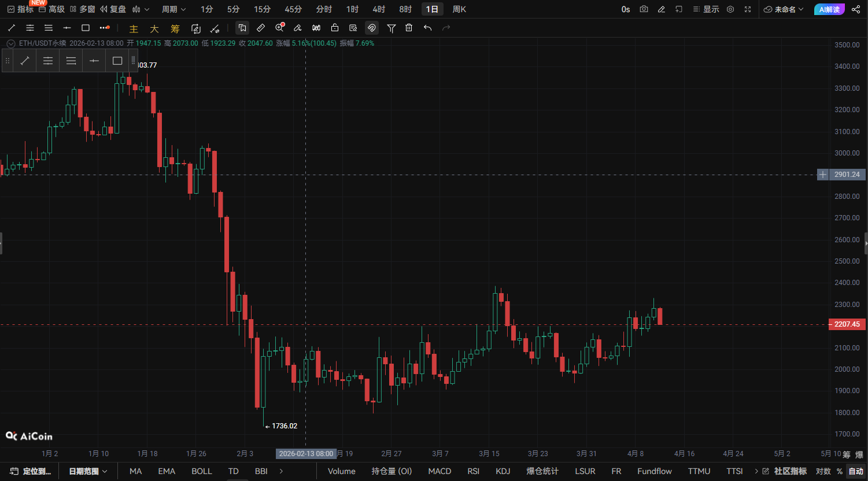Take a chart screenshot with camera icon
This screenshot has width=868, height=481.
click(644, 9)
